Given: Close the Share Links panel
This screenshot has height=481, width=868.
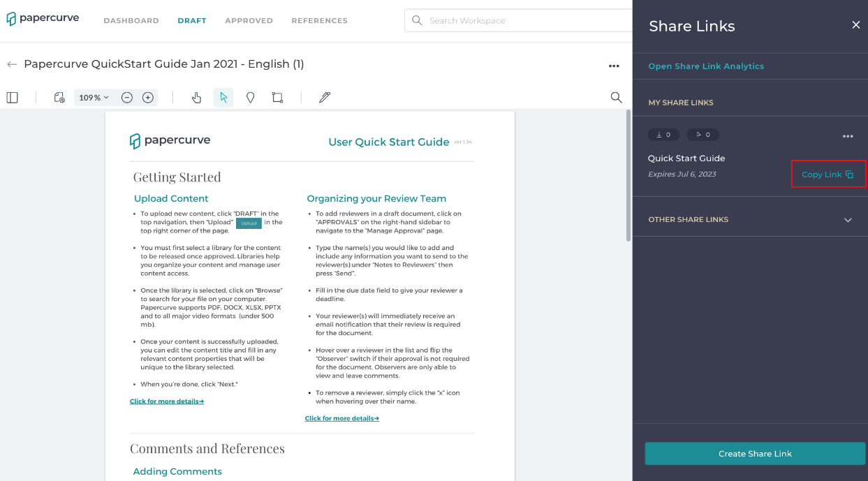Looking at the screenshot, I should (856, 25).
